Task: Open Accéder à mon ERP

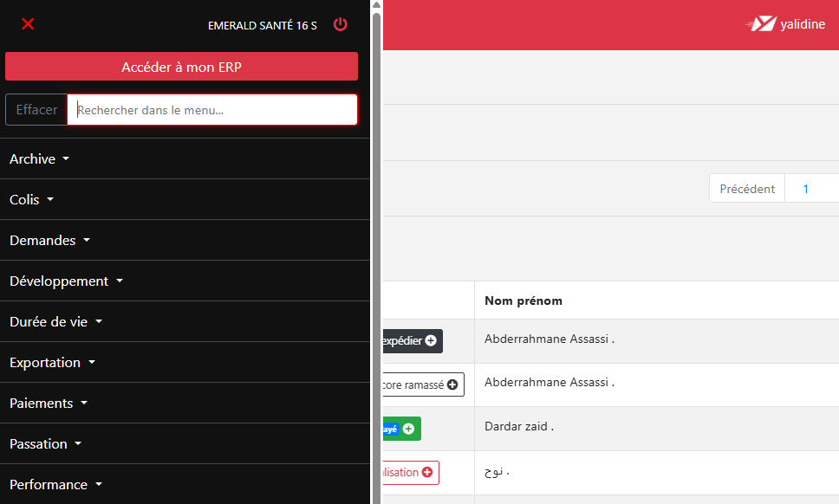Action: [181, 67]
